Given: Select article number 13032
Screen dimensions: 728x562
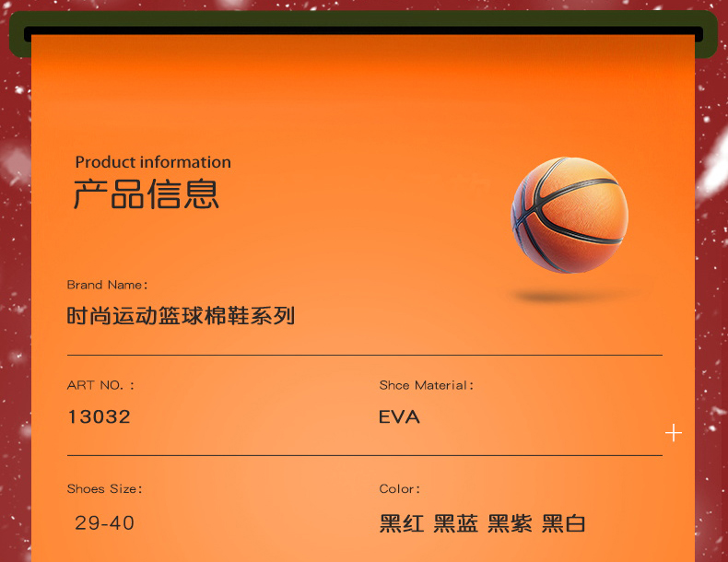Looking at the screenshot, I should (x=99, y=416).
